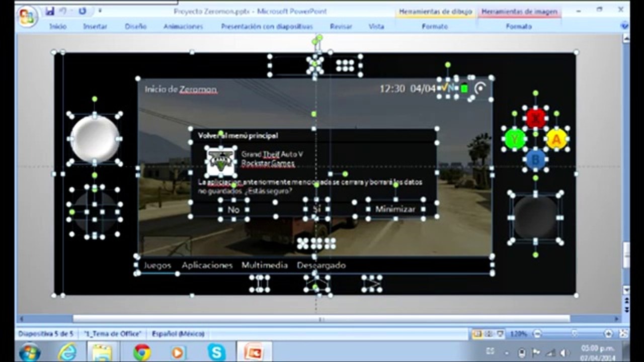The width and height of the screenshot is (644, 362).
Task: Select the green battery indicator icon
Action: (x=464, y=88)
